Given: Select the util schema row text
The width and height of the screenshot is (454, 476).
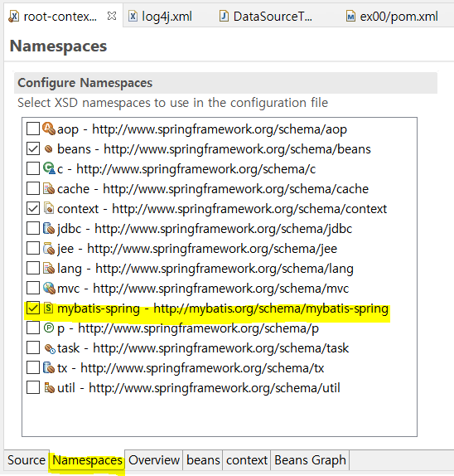Looking at the screenshot, I should point(199,388).
